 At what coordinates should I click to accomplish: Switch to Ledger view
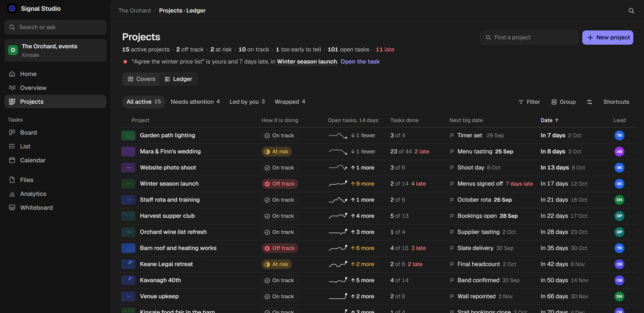178,79
